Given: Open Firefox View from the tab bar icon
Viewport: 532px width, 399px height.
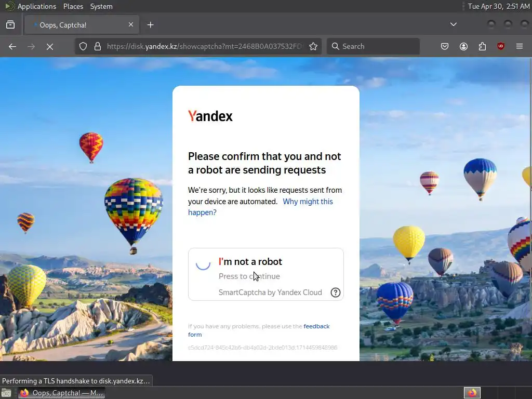Looking at the screenshot, I should [10, 25].
